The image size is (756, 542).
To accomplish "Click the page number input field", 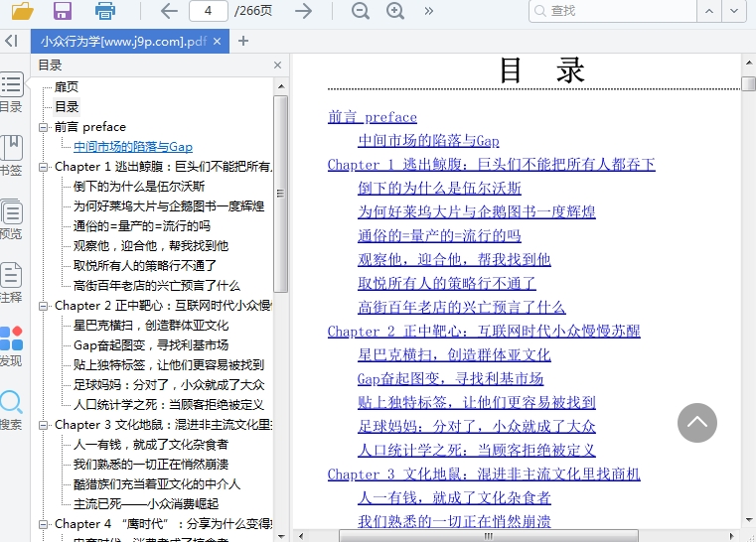I will click(208, 11).
